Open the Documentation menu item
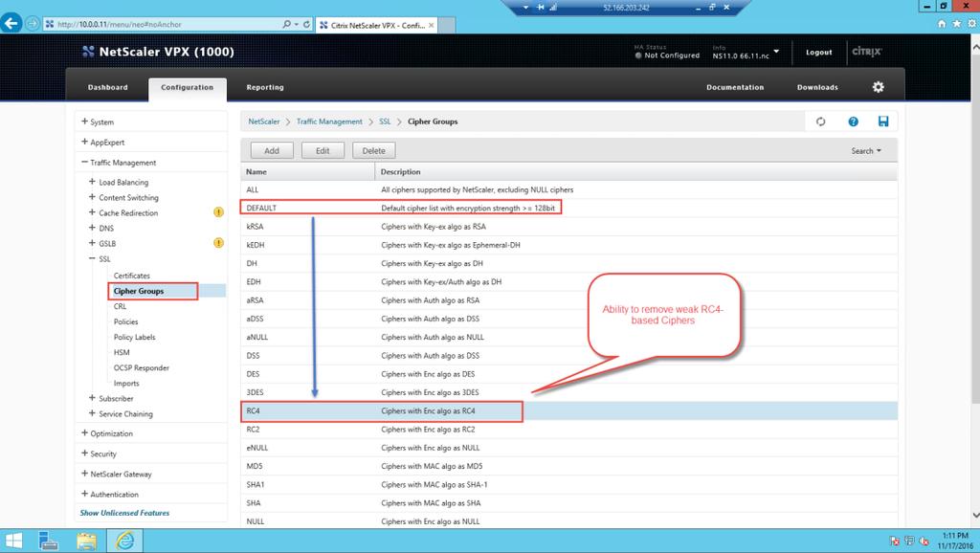 (735, 87)
